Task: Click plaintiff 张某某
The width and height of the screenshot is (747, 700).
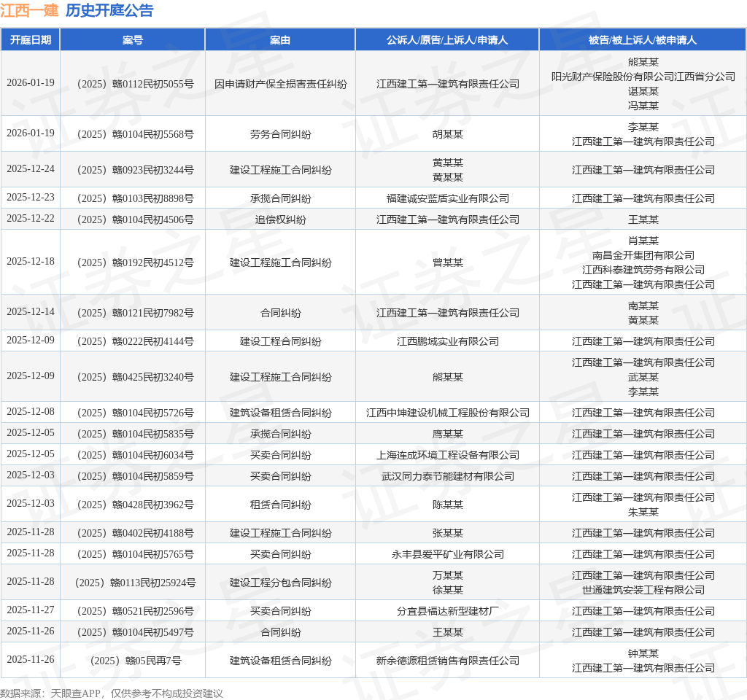Action: point(448,533)
